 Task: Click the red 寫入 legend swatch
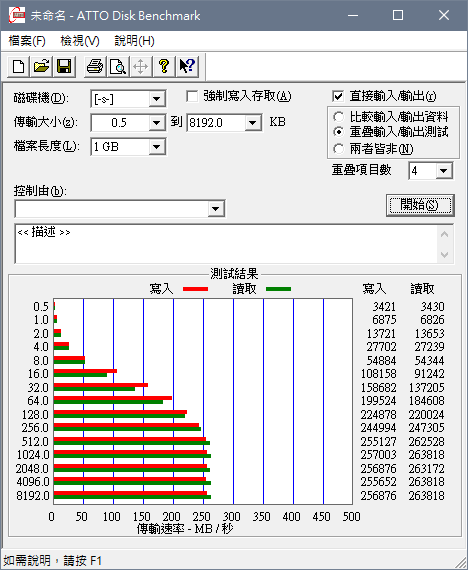pyautogui.click(x=196, y=289)
